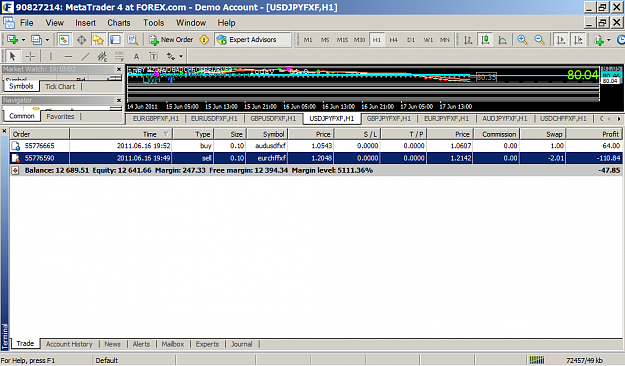This screenshot has width=625, height=366.
Task: Click the New Order button
Action: pyautogui.click(x=171, y=40)
